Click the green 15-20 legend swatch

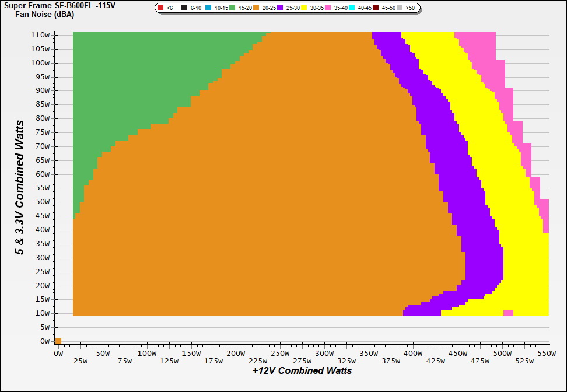[x=232, y=8]
